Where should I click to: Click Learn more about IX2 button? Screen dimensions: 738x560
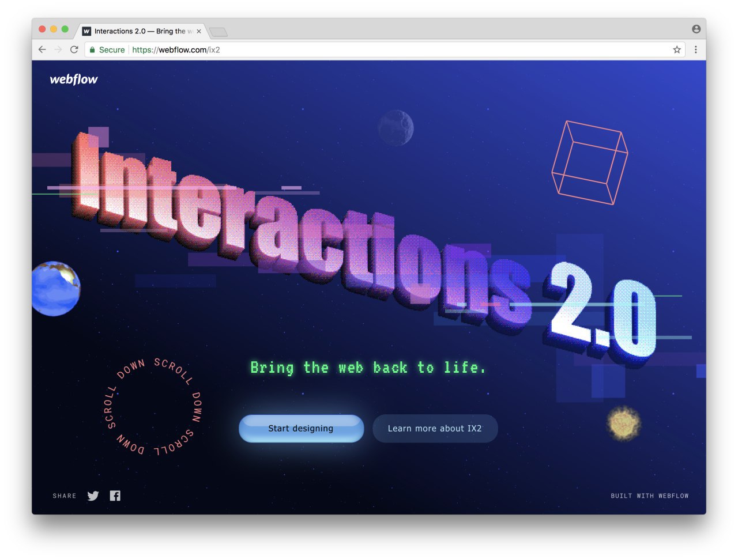click(x=435, y=429)
